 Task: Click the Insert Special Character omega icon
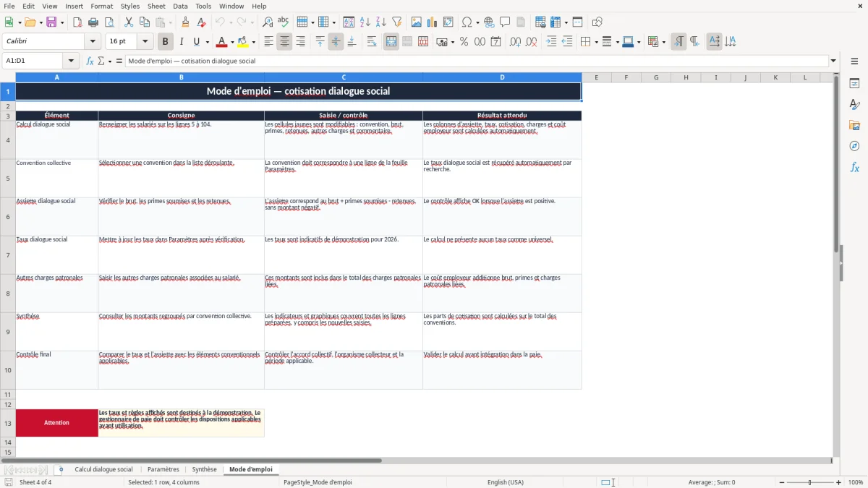pos(467,22)
